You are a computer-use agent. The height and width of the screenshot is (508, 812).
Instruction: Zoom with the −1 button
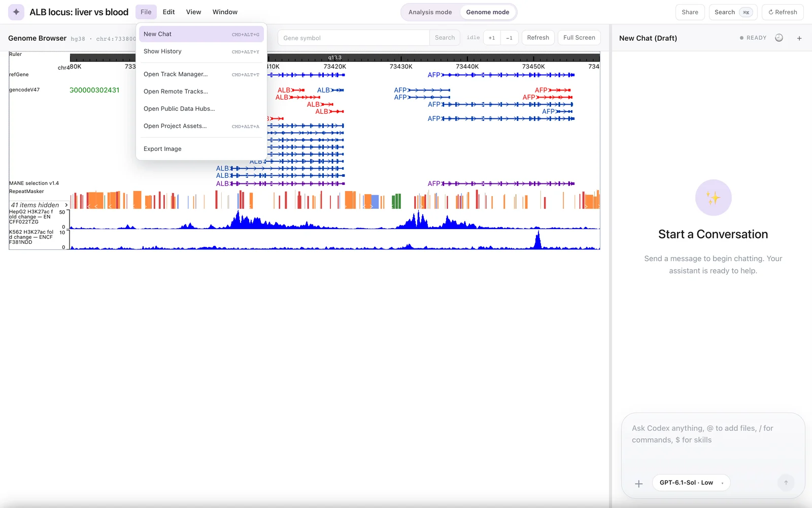[509, 38]
